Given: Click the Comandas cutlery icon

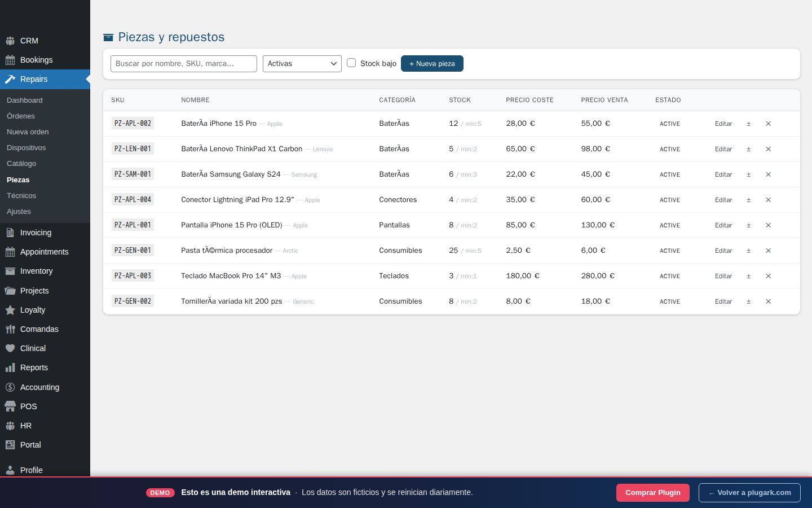Looking at the screenshot, I should point(10,329).
